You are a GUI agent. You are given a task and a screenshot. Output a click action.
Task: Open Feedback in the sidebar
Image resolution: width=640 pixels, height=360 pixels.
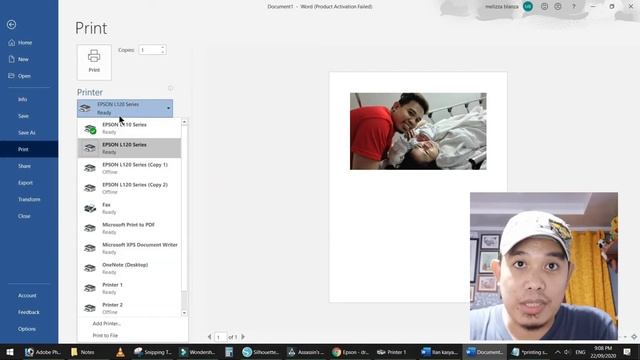point(29,312)
